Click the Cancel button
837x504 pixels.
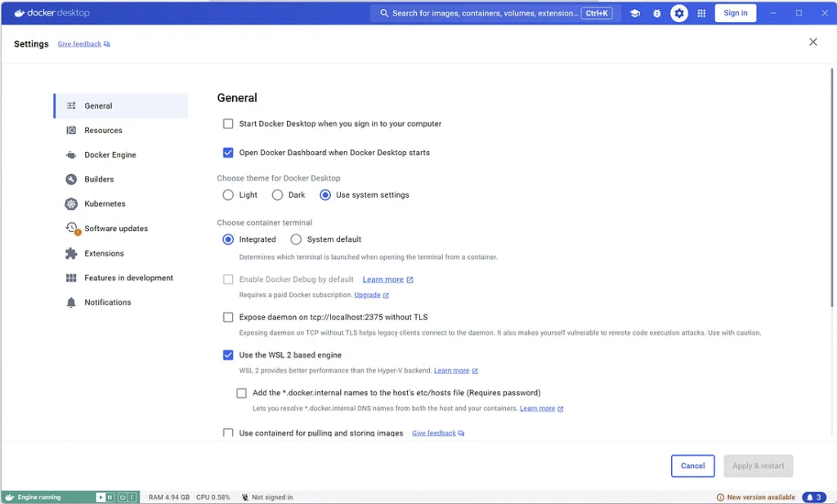[692, 466]
